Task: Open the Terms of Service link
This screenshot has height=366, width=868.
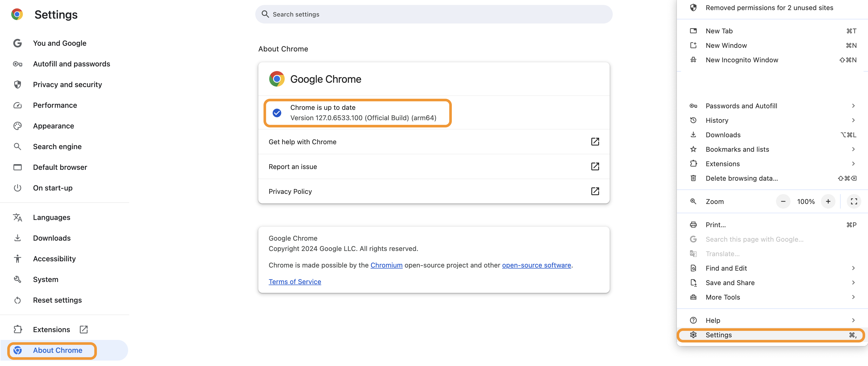Action: pos(295,282)
